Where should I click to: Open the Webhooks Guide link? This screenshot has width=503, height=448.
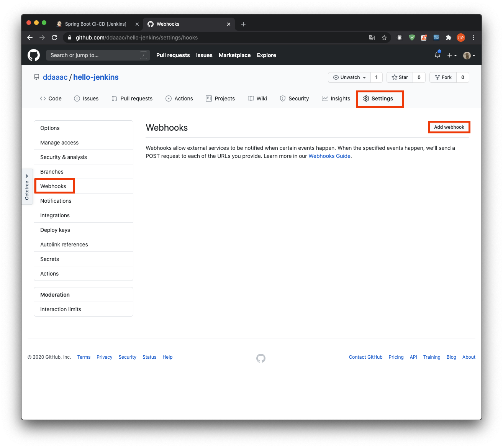(x=329, y=156)
